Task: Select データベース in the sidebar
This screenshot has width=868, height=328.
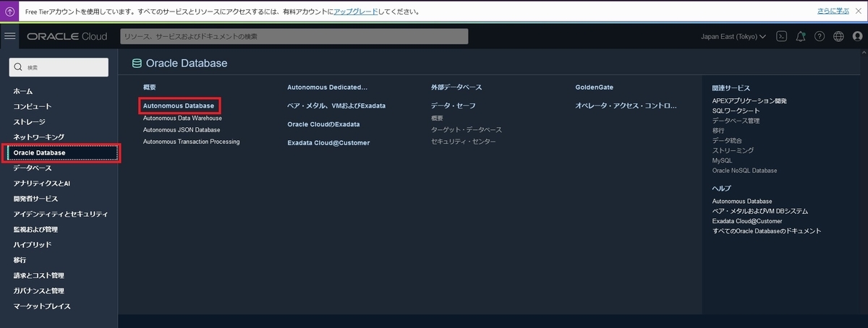Action: [33, 168]
